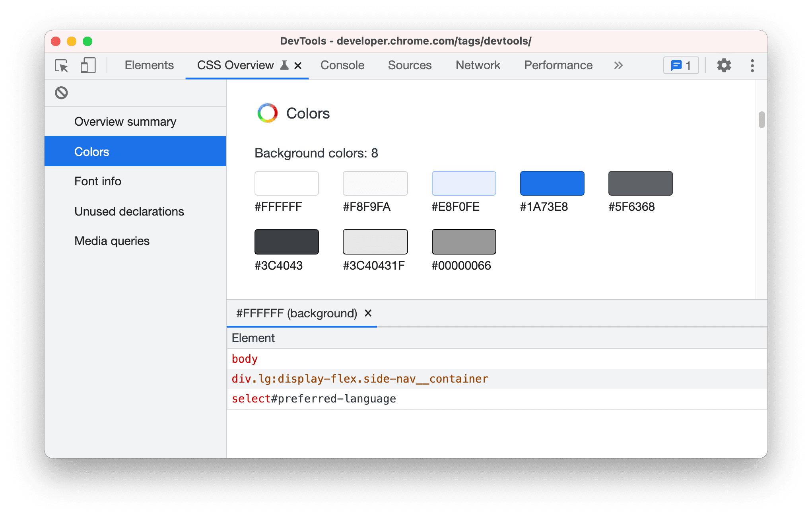
Task: Click the div.lg side-nav container element
Action: pos(360,379)
